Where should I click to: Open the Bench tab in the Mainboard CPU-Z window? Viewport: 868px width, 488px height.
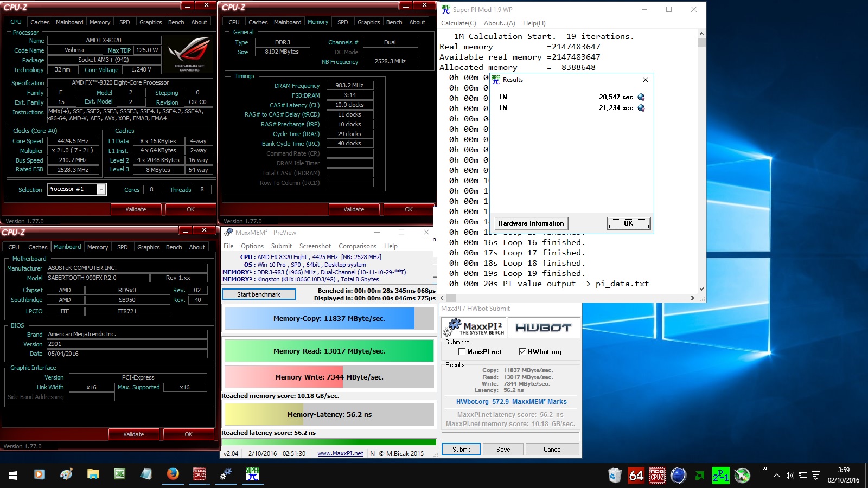tap(174, 247)
